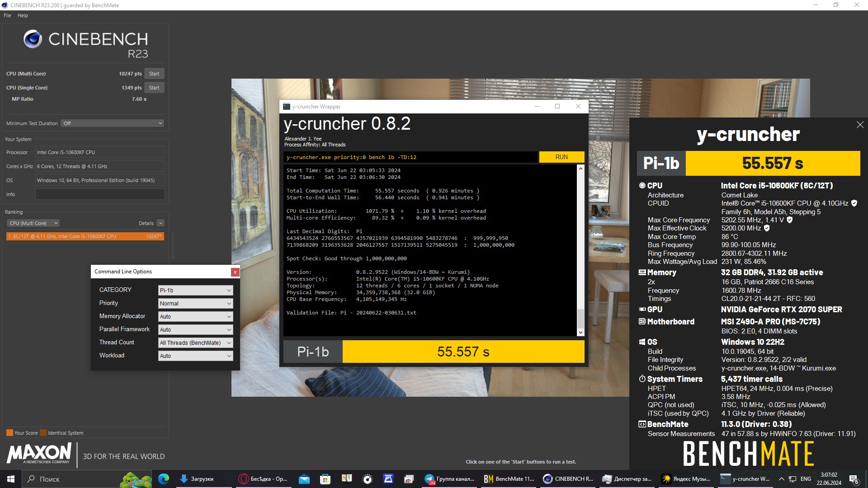The width and height of the screenshot is (868, 488).
Task: Switch to y-cruncher W taskbar item
Action: tap(746, 479)
